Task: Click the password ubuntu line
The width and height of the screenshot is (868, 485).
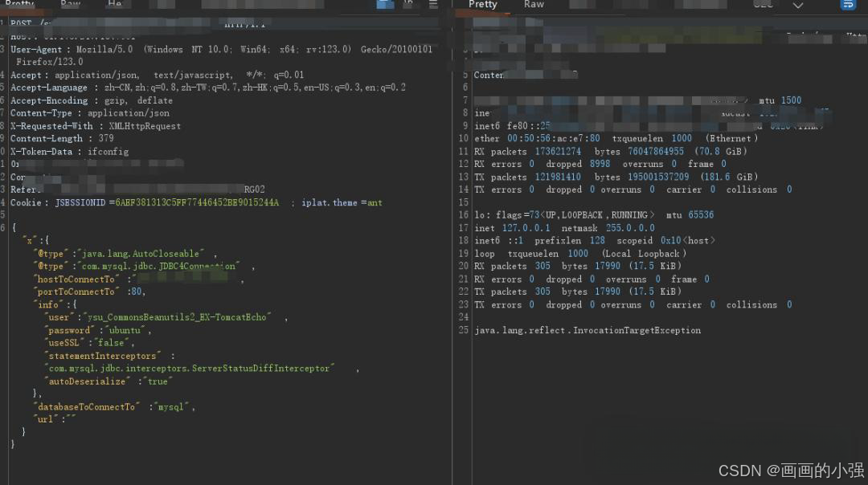Action: click(97, 330)
